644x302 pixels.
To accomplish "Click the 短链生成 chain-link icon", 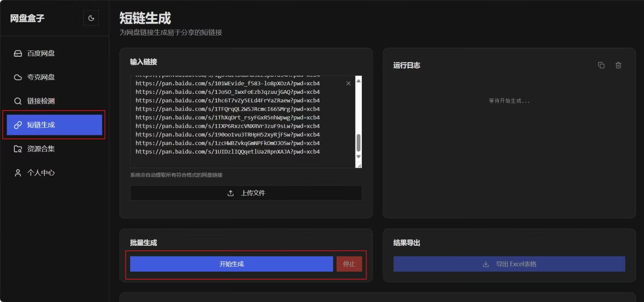I will 18,125.
